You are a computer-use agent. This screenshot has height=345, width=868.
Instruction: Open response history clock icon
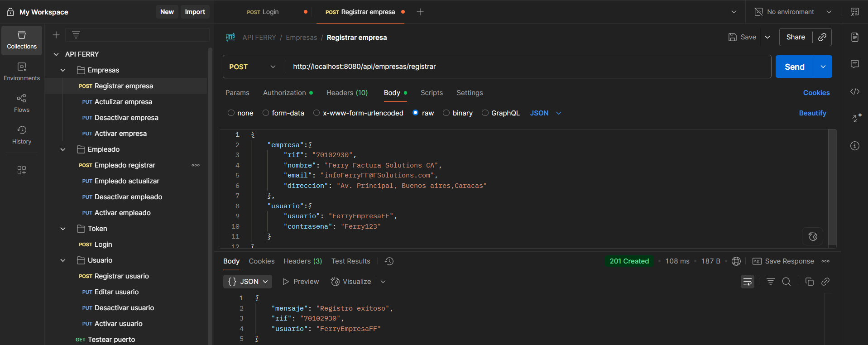coord(389,261)
